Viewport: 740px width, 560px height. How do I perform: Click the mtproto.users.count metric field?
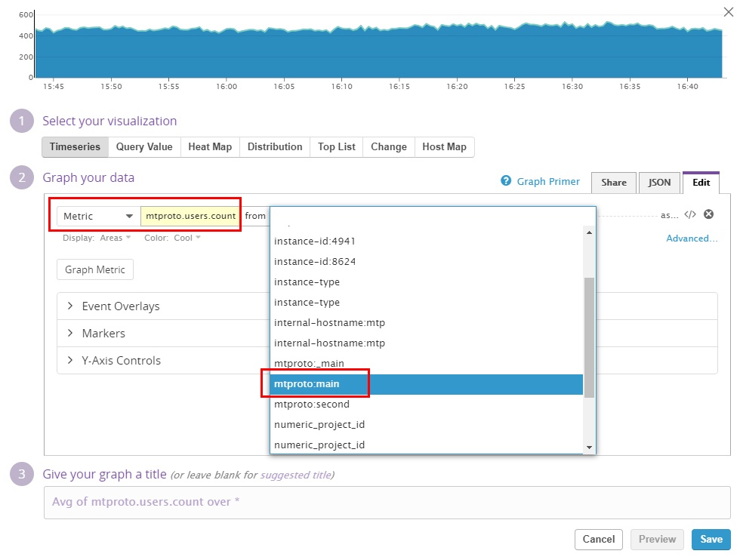tap(190, 216)
